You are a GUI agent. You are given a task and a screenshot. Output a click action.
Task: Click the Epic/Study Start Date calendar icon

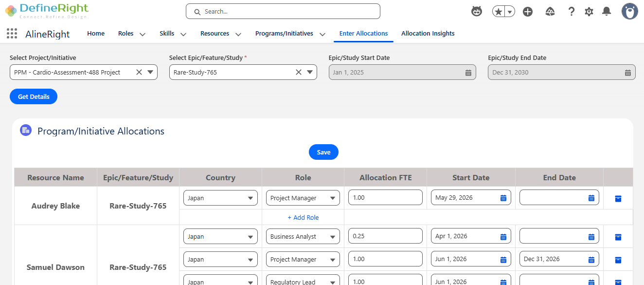coord(468,73)
